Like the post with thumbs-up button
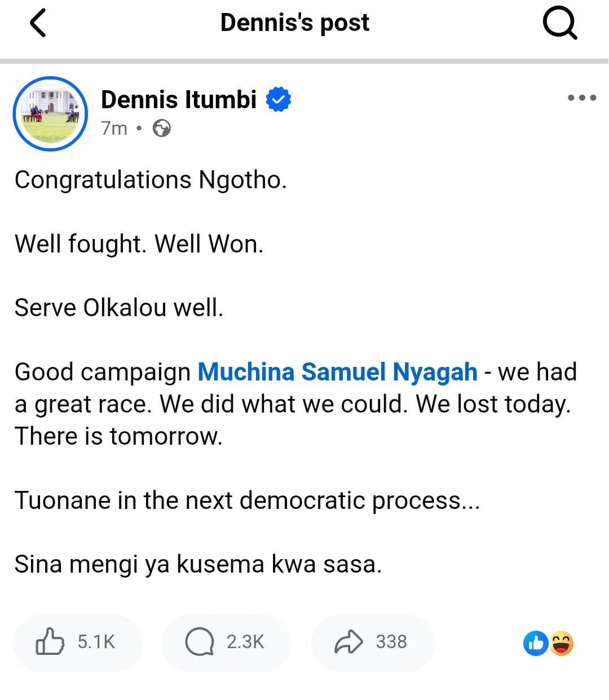 50,642
